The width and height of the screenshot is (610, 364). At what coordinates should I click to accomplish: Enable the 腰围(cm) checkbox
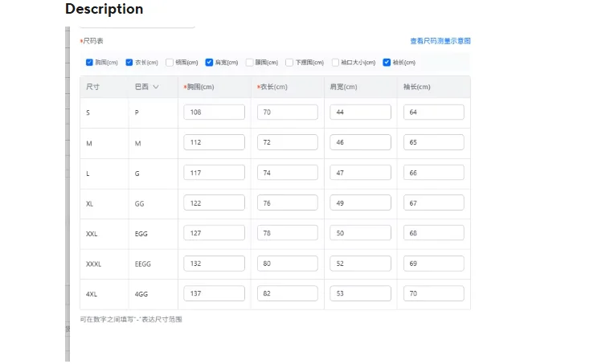point(249,62)
